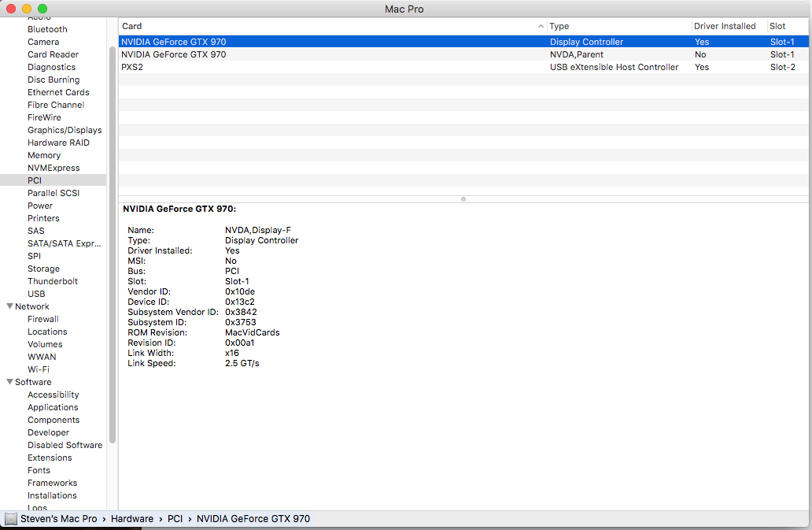
Task: Open Firewall under Network
Action: (43, 319)
